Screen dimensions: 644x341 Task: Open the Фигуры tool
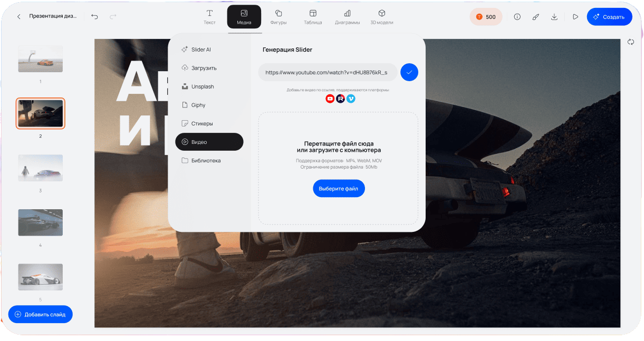pos(278,17)
